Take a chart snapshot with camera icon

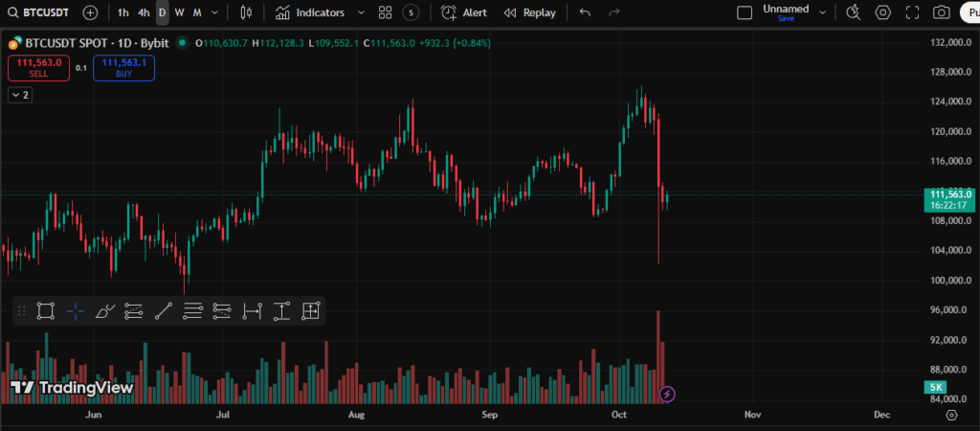942,12
